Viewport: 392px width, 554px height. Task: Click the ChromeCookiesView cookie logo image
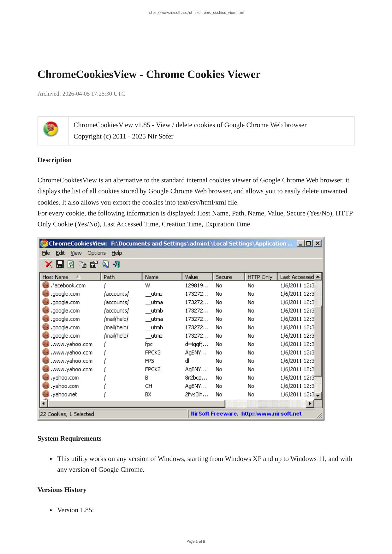[51, 129]
